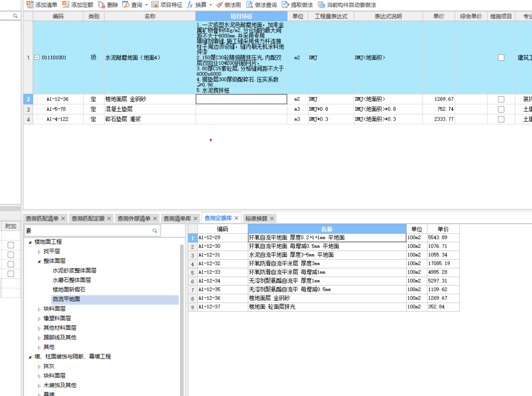
Task: Open the 换算 dropdown arrow
Action: tap(211, 5)
